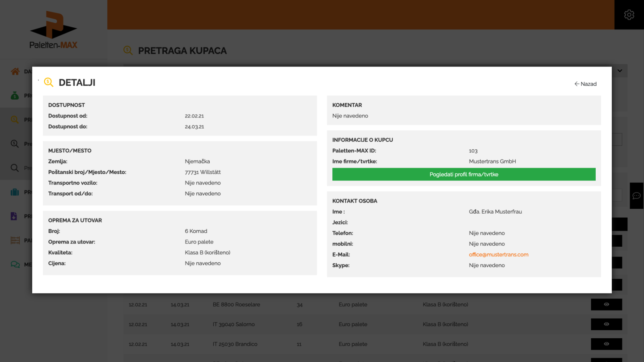
Task: View details of IT 25030 Brandico row
Action: 606,344
